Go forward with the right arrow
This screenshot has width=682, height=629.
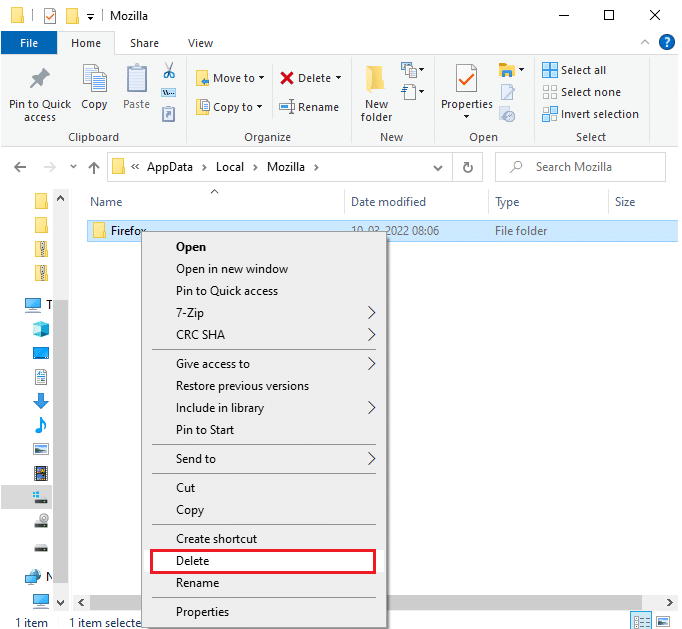[x=50, y=167]
